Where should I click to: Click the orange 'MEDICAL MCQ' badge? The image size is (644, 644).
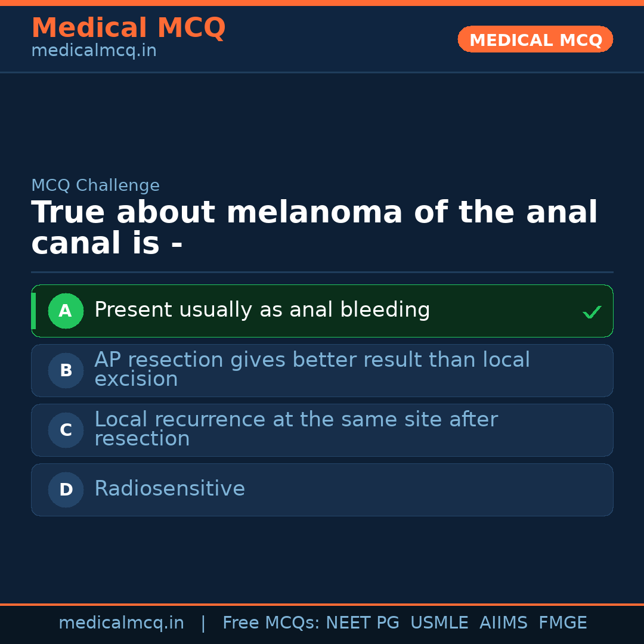pyautogui.click(x=535, y=40)
